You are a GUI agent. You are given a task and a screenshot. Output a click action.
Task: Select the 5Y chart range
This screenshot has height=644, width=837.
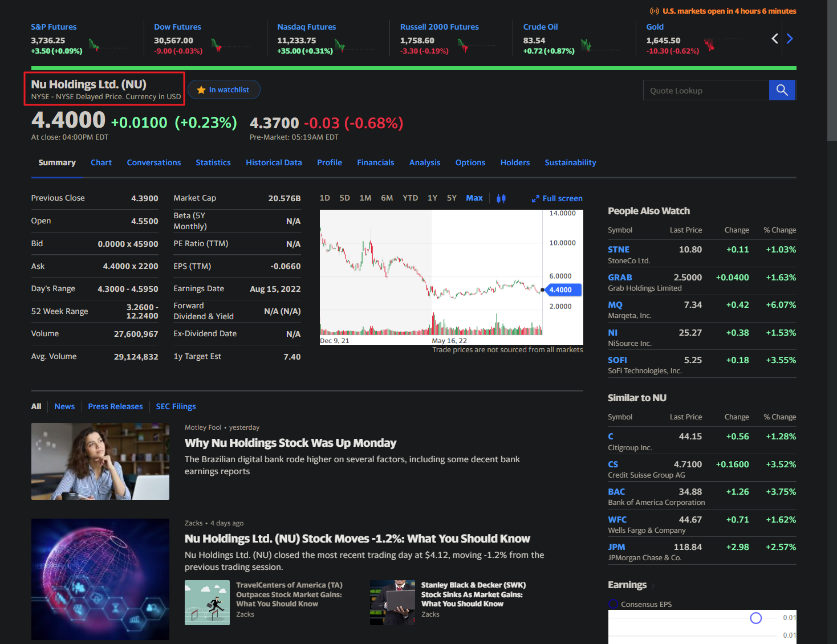[x=452, y=198]
